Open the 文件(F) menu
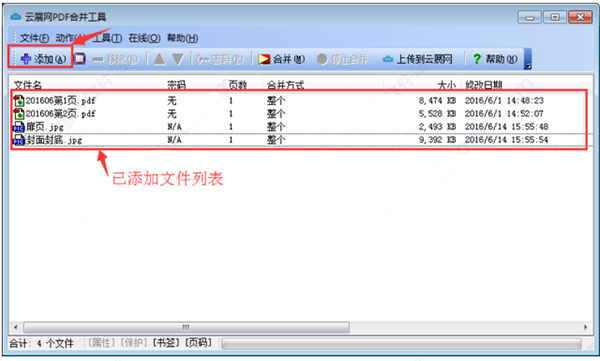The height and width of the screenshot is (361, 600). pyautogui.click(x=34, y=38)
